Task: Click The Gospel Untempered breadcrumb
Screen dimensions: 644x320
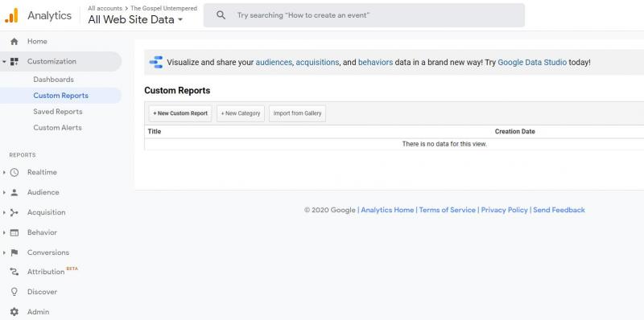Action: pos(164,8)
